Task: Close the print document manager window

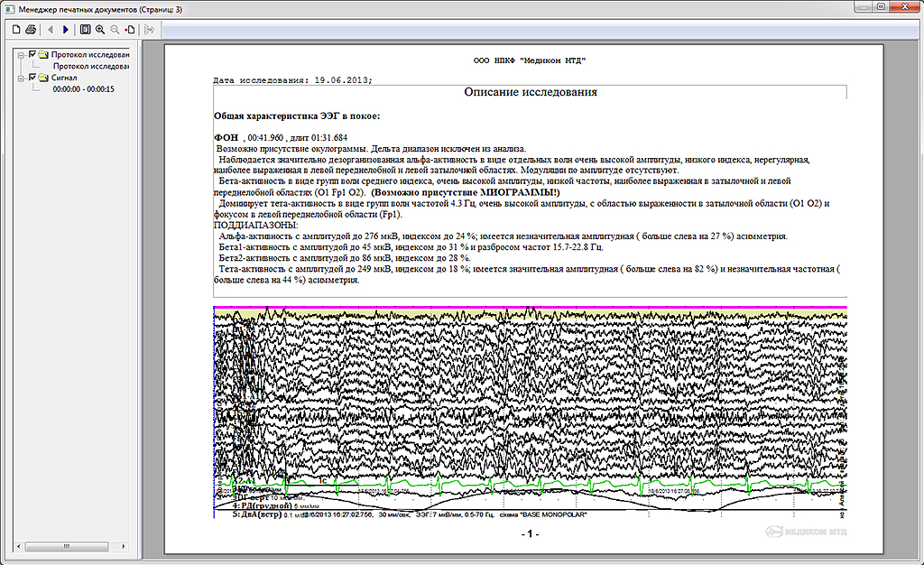Action: 904,7
